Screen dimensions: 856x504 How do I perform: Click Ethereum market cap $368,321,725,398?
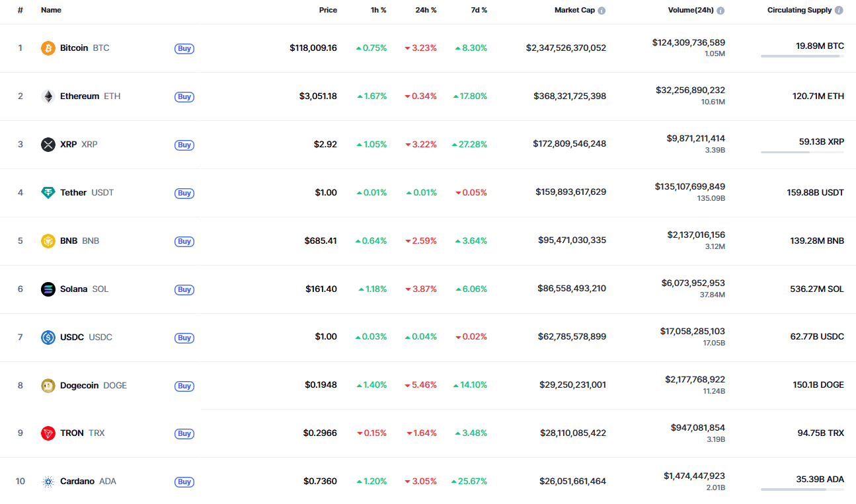point(570,96)
